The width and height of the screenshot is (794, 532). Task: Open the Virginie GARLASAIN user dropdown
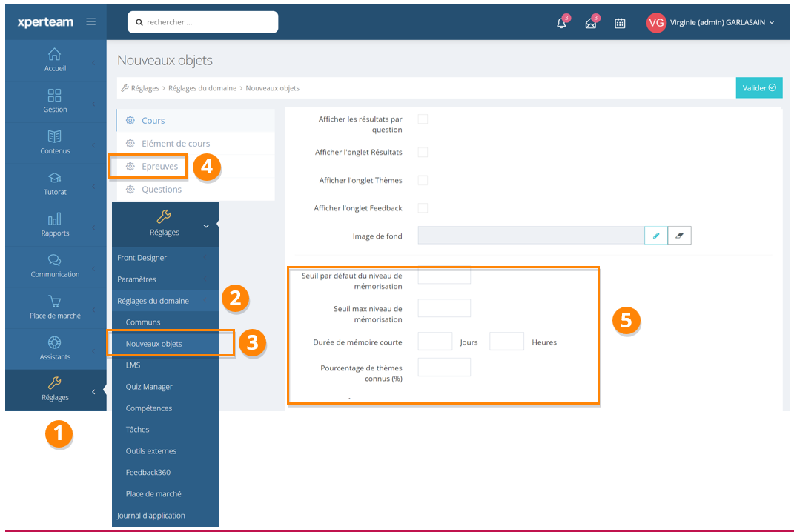(712, 23)
